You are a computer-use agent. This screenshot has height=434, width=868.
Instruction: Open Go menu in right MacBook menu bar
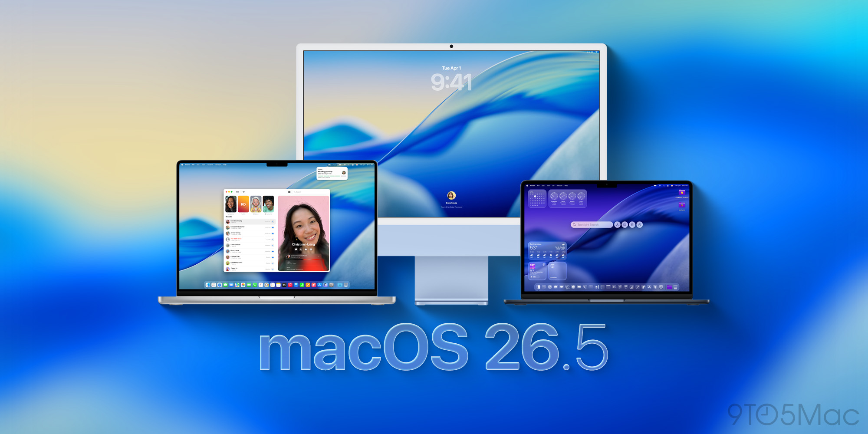tap(553, 186)
